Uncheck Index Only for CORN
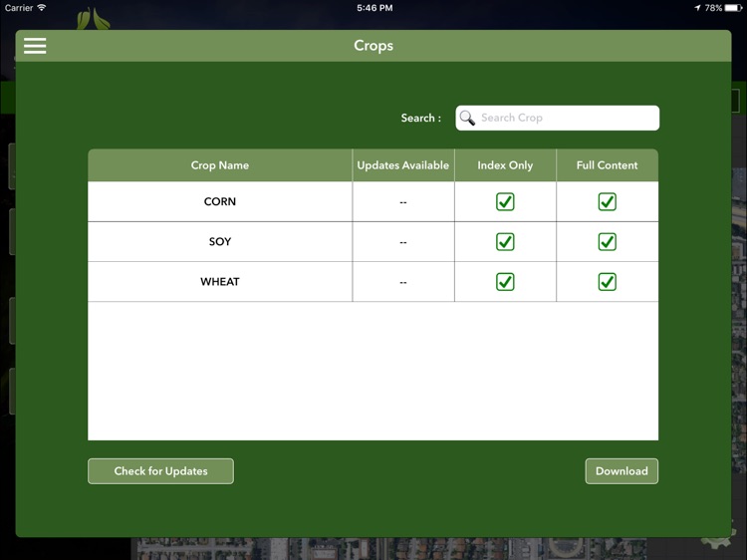Viewport: 747px width, 560px height. tap(505, 202)
